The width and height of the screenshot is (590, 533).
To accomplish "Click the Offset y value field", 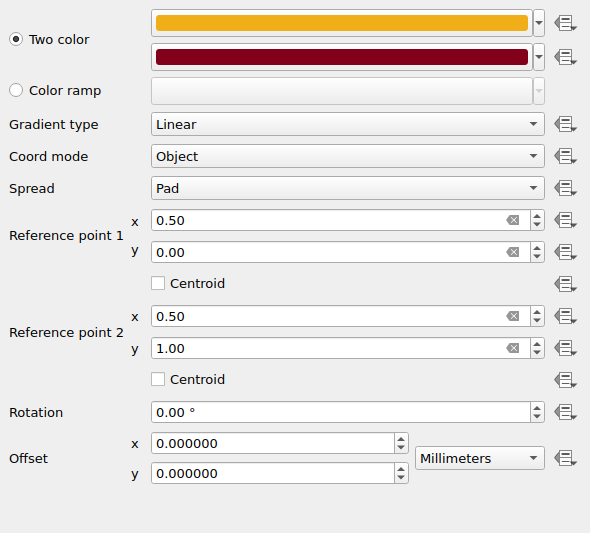I will pyautogui.click(x=273, y=473).
